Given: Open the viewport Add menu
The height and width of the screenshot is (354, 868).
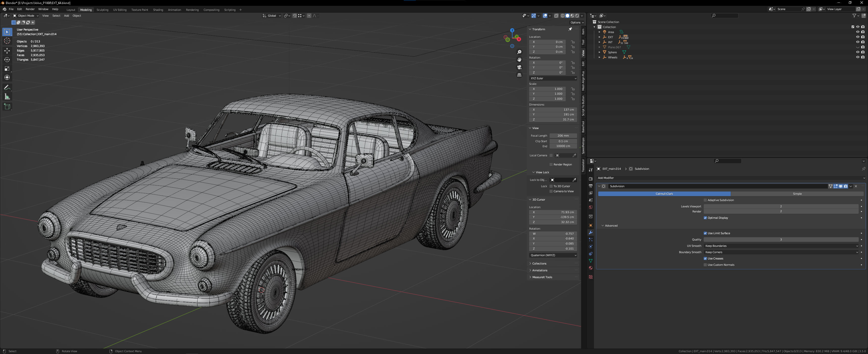Looking at the screenshot, I should click(66, 15).
